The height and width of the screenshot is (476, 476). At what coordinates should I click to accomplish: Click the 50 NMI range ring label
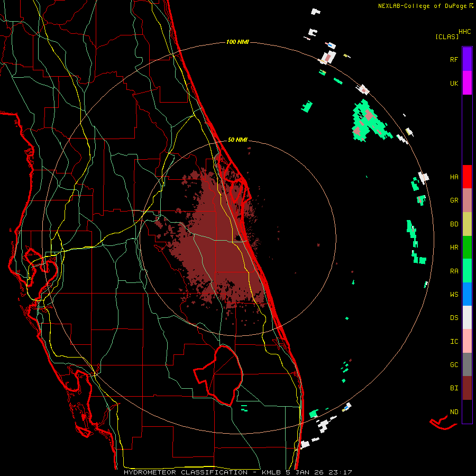pos(237,140)
